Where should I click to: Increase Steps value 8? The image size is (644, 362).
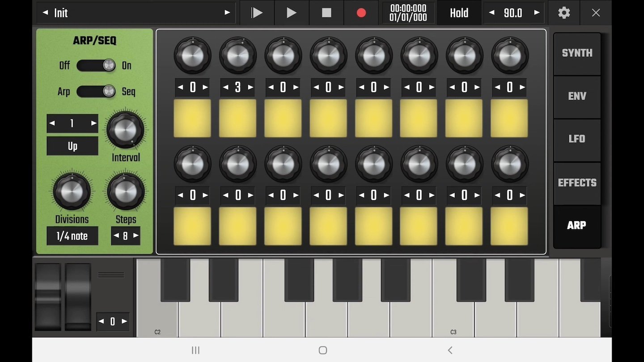[x=136, y=236]
